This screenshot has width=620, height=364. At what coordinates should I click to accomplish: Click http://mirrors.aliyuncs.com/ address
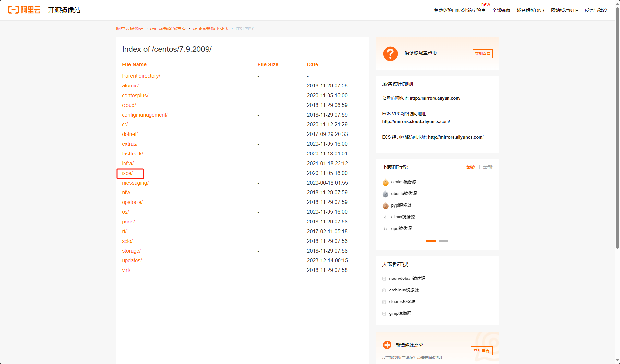[x=456, y=137]
